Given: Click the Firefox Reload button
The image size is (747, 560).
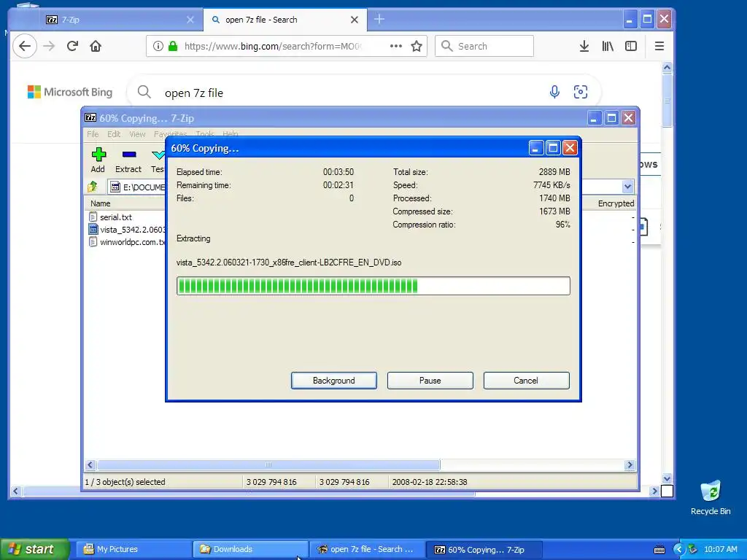Looking at the screenshot, I should tap(72, 46).
